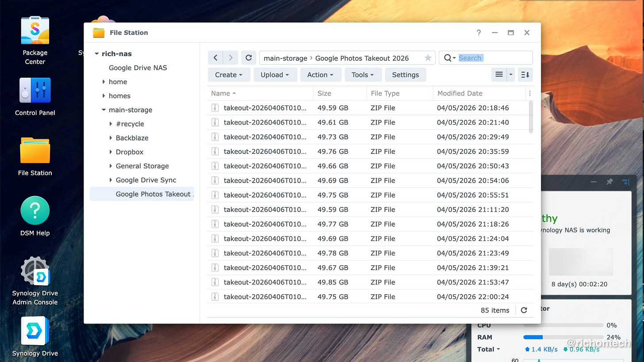The image size is (644, 362).
Task: Select General Storage folder in tree
Action: pos(142,166)
